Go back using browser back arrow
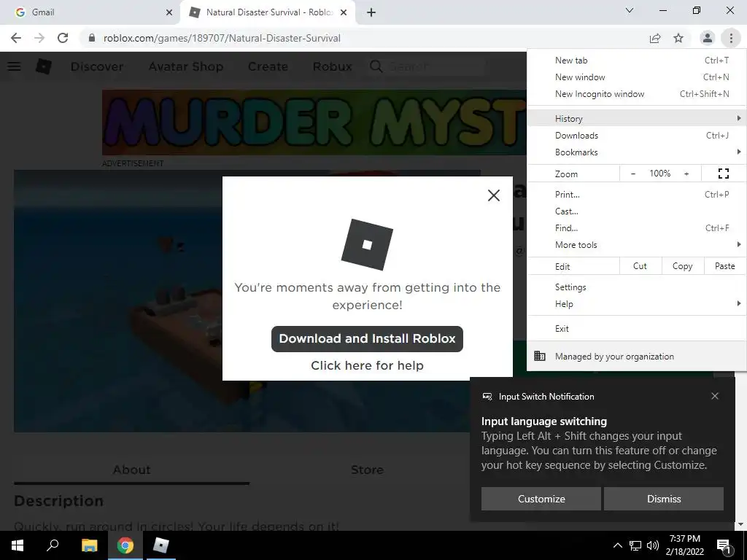Image resolution: width=747 pixels, height=560 pixels. (x=16, y=38)
